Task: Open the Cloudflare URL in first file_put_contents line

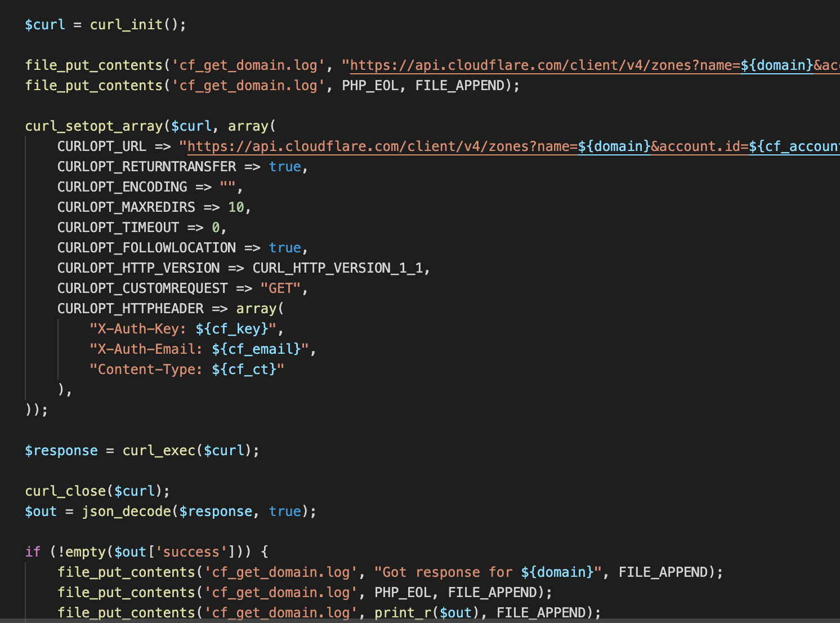Action: 595,65
